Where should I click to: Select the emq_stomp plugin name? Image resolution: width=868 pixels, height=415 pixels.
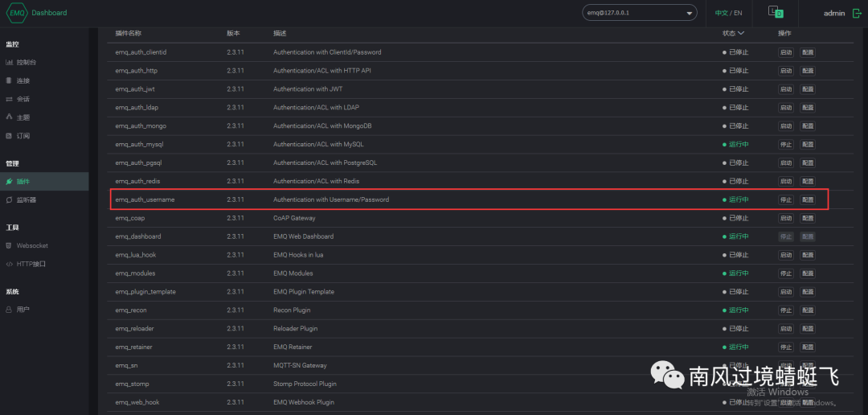[x=133, y=384]
